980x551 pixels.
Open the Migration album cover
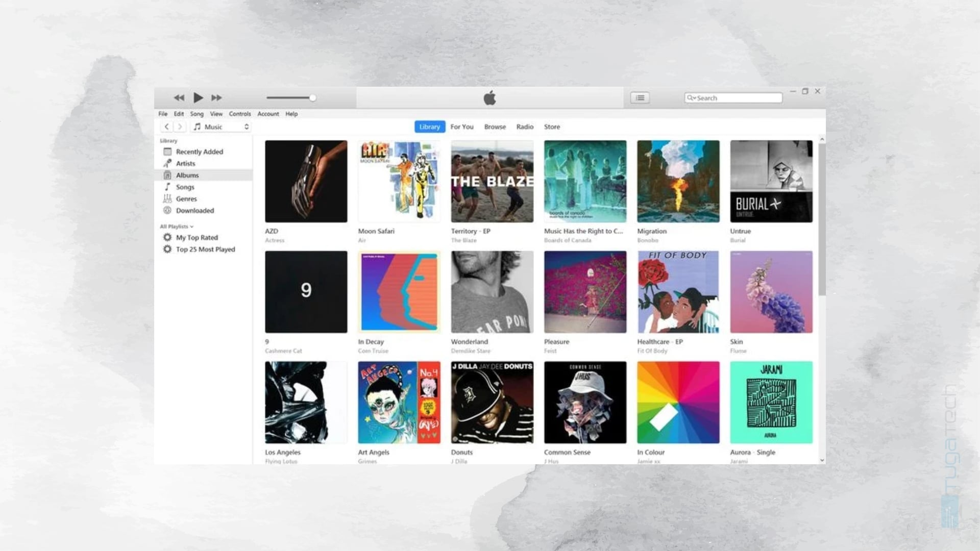(x=678, y=181)
